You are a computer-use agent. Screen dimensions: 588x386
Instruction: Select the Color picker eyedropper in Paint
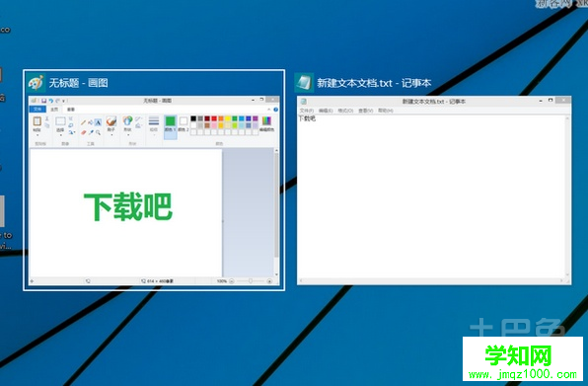point(91,132)
